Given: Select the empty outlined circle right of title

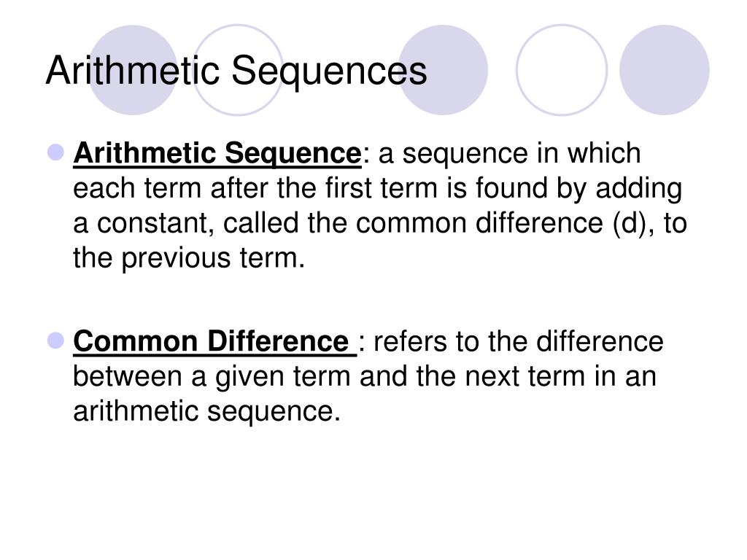Looking at the screenshot, I should pyautogui.click(x=562, y=70).
